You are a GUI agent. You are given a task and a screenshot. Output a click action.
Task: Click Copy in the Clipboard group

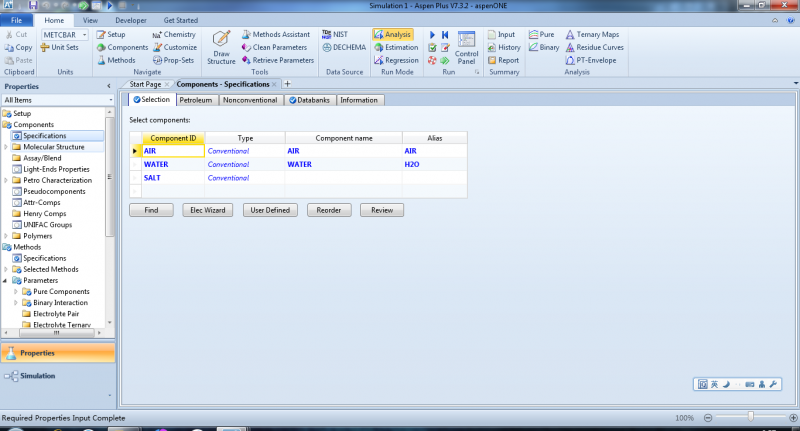tap(18, 47)
